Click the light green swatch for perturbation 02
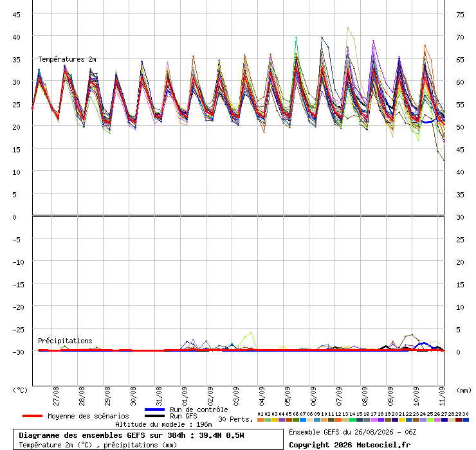The height and width of the screenshot is (450, 476). [x=268, y=420]
